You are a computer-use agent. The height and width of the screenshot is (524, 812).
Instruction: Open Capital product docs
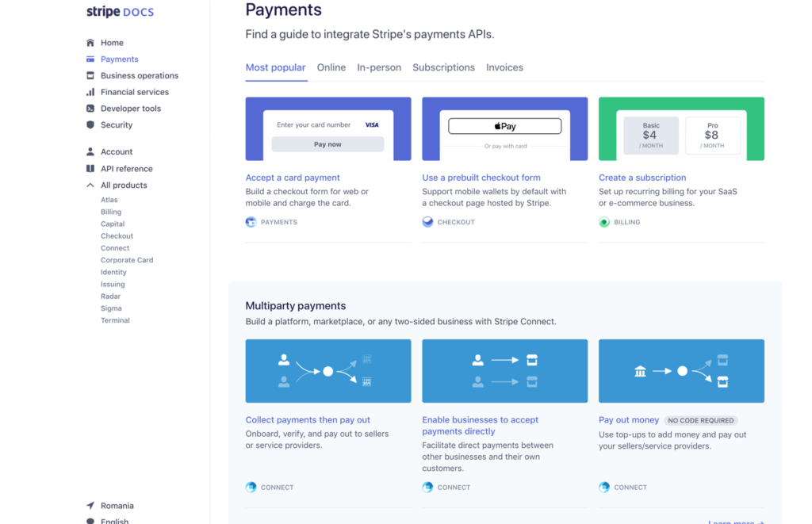[113, 224]
